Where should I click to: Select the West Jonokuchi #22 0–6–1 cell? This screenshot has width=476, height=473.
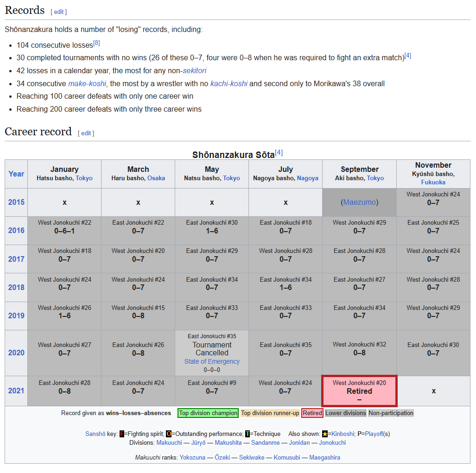point(64,231)
